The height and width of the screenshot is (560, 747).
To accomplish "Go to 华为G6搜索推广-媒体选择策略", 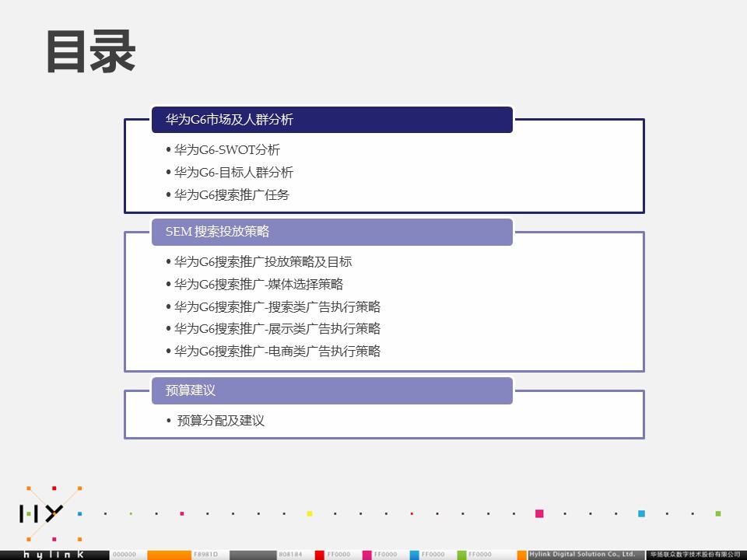I will tap(258, 285).
